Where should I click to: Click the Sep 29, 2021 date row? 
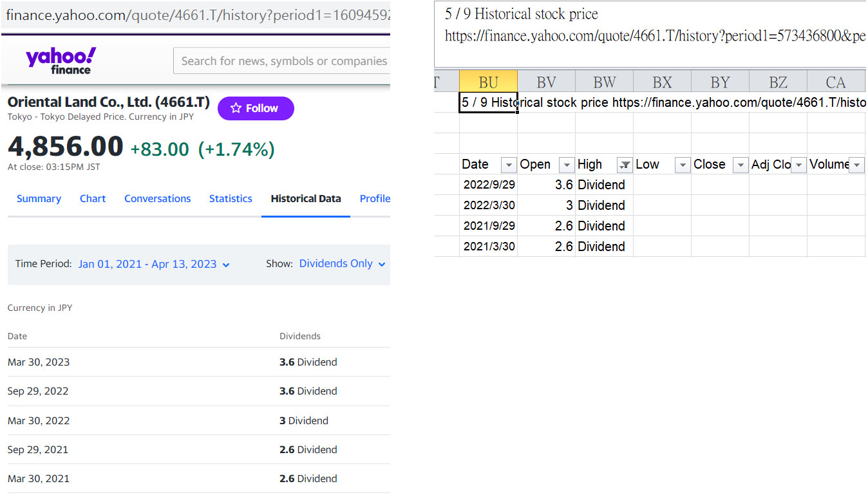point(198,450)
